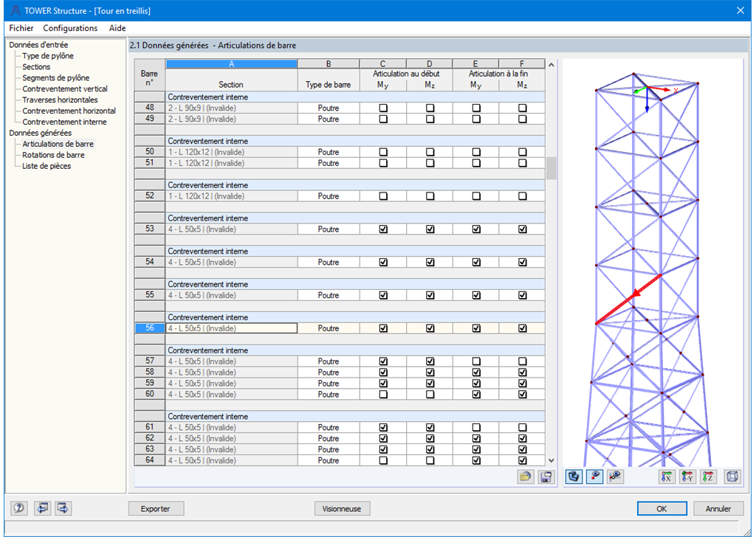Click Données générées tree heading
Viewport: 756px width, 537px height.
point(40,133)
